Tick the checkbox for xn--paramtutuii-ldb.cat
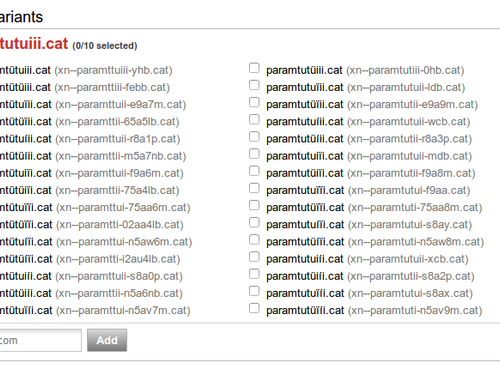 pos(254,85)
